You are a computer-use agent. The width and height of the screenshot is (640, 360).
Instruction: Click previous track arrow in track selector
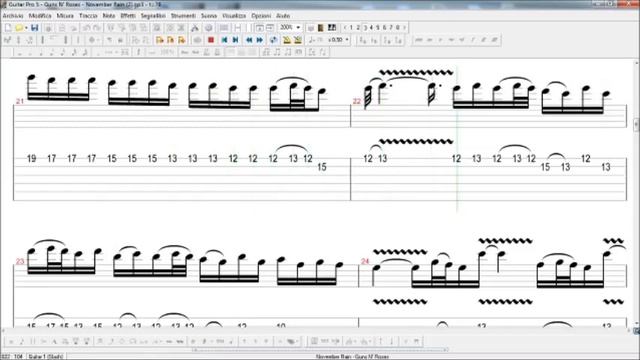[x=345, y=28]
